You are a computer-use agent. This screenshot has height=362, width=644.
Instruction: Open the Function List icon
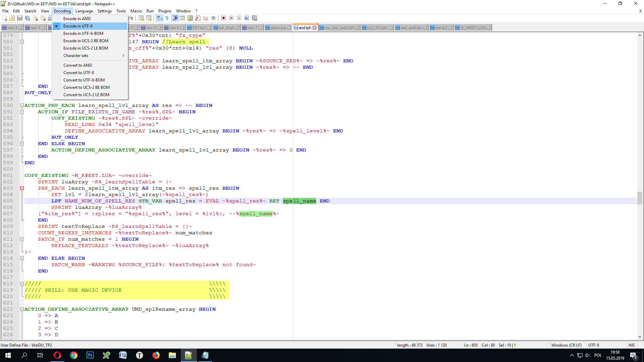pos(198,18)
